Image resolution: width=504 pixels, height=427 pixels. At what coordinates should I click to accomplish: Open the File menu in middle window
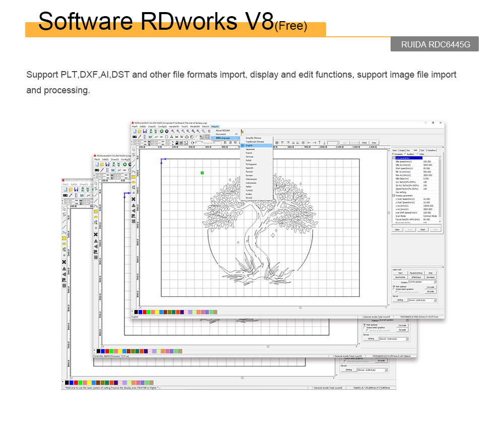coord(97,159)
